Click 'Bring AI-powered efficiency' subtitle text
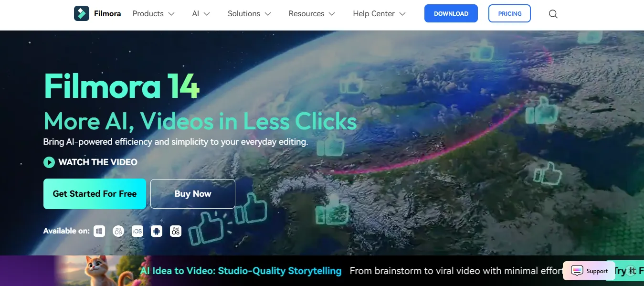644x286 pixels. click(176, 142)
